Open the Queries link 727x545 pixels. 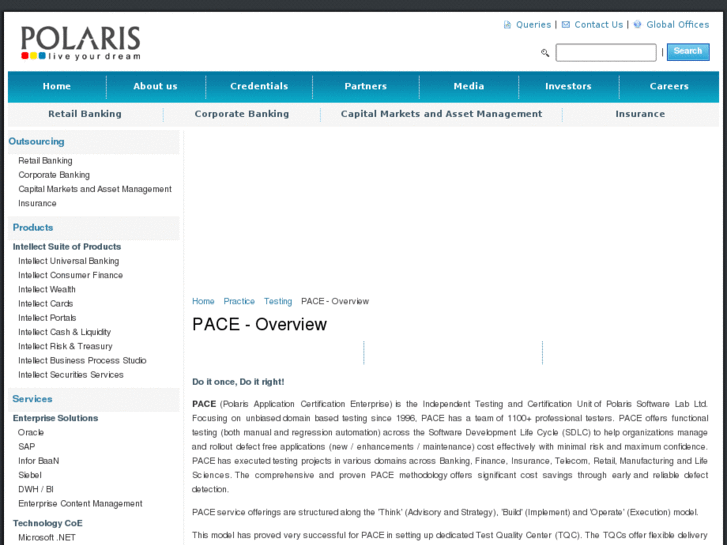coord(533,25)
